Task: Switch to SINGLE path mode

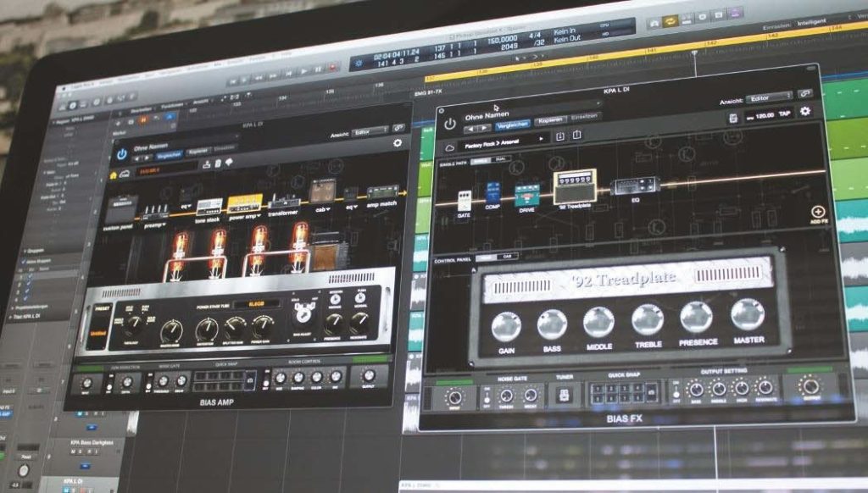Action: [481, 161]
